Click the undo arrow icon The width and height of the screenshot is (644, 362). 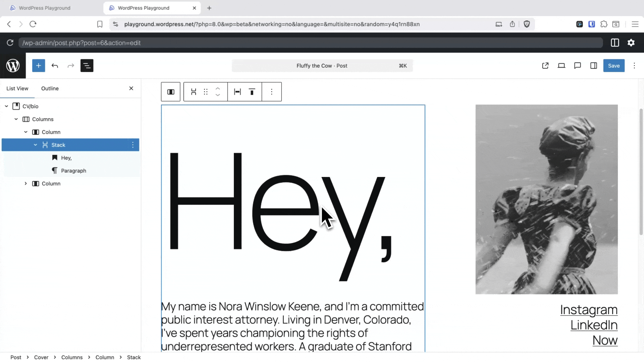(x=54, y=66)
